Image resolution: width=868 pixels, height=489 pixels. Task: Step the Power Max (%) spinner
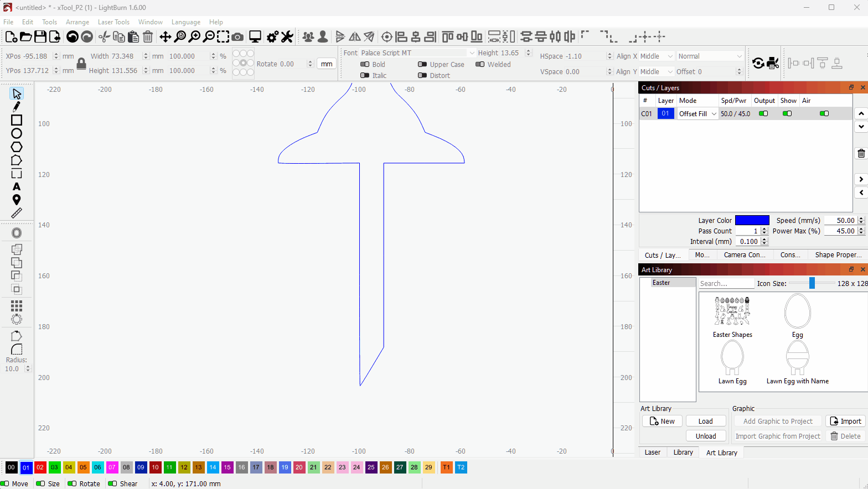point(861,231)
